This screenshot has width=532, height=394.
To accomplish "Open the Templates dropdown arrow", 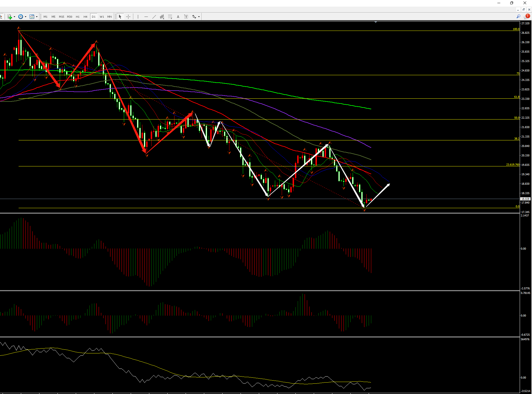I will pos(37,17).
